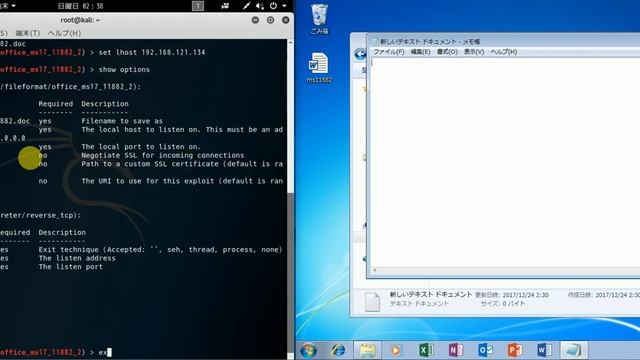Screen dimensions: 640x360
Task: Open the 表示(V) menu in Notepad
Action: 474,52
